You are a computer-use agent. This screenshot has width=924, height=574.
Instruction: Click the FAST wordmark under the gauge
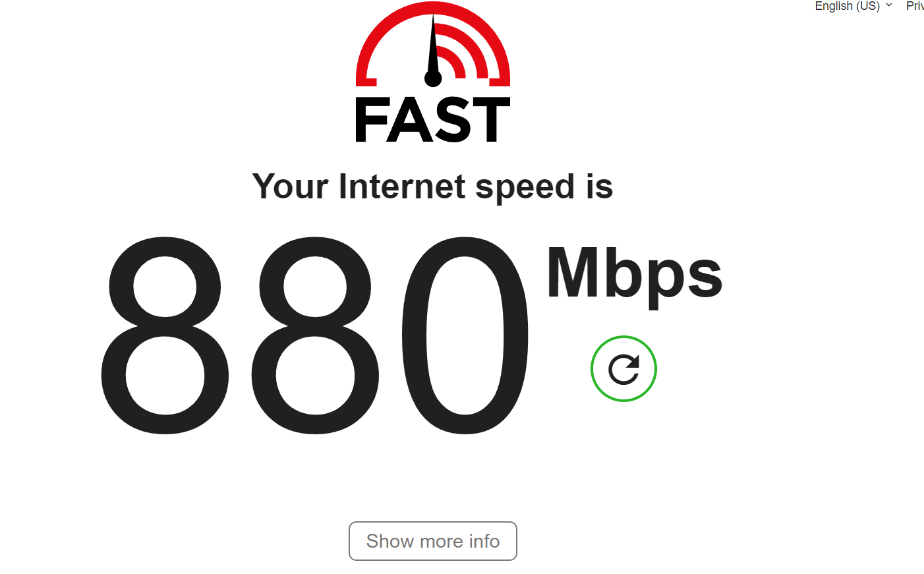(x=433, y=120)
